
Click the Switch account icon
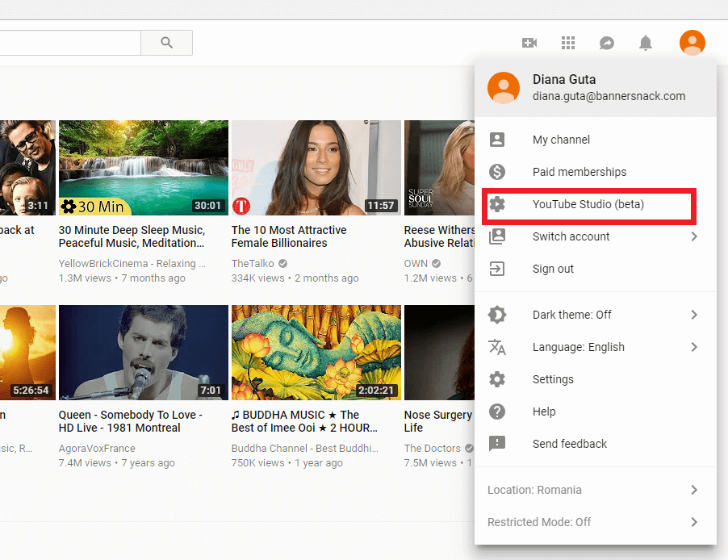coord(497,236)
